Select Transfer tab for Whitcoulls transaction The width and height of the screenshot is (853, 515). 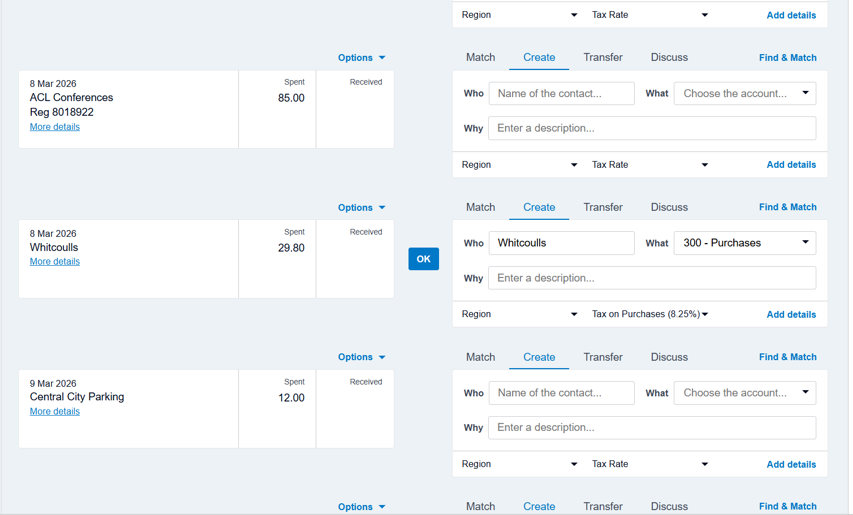tap(603, 207)
